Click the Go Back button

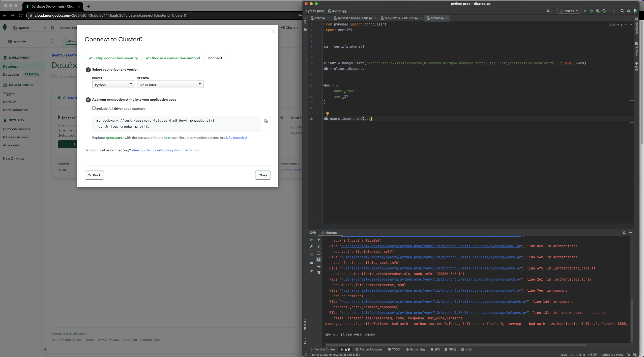click(94, 175)
